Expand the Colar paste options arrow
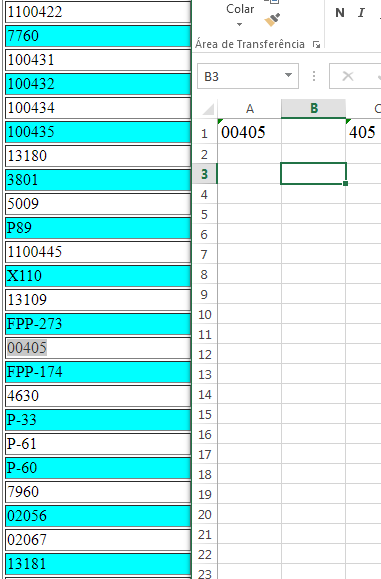381x579 pixels. [x=239, y=25]
